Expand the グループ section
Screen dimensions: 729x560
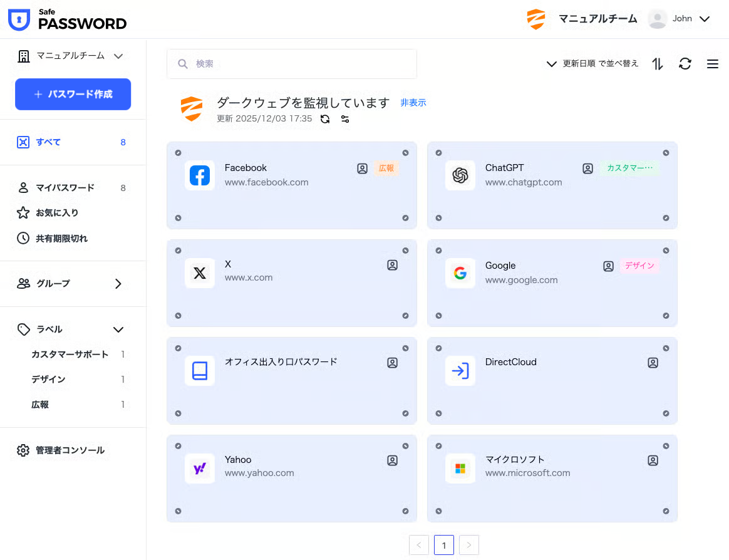118,284
